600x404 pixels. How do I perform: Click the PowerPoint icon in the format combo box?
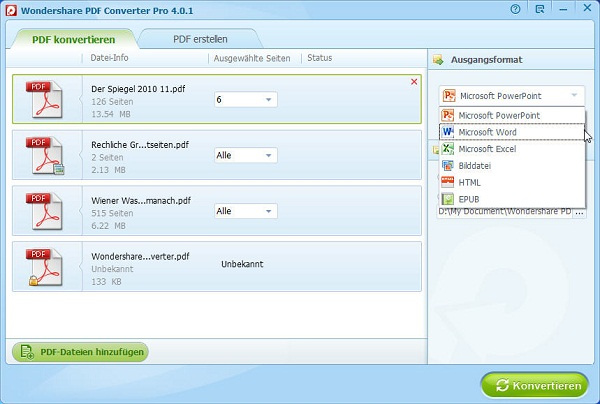click(x=449, y=96)
